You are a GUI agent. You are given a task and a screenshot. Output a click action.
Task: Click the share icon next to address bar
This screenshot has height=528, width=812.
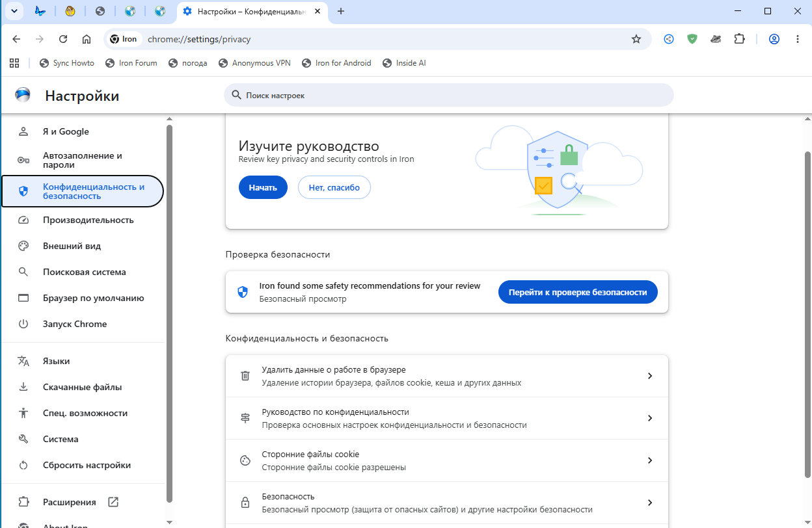(669, 39)
